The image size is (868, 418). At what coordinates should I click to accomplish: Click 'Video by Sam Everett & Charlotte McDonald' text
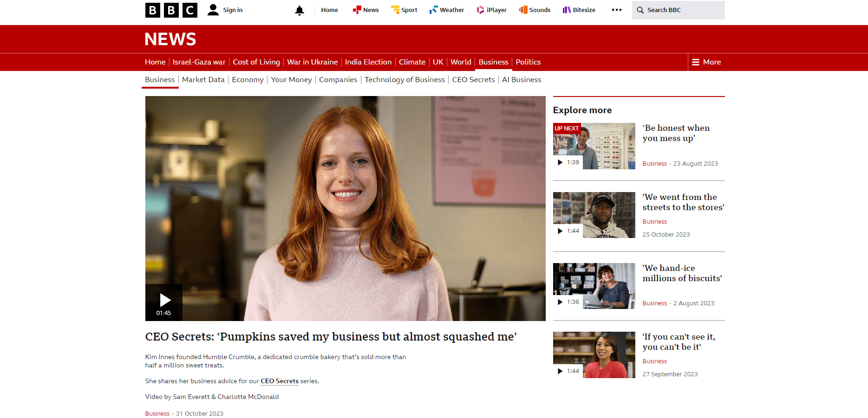click(212, 397)
